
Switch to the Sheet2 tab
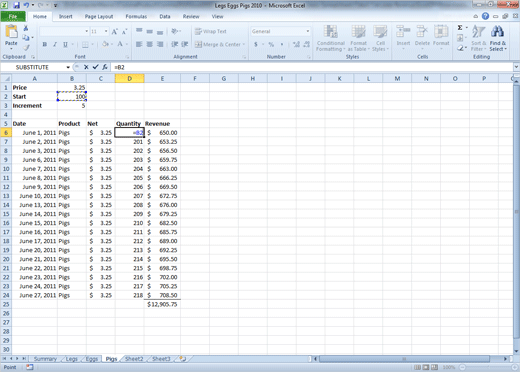(x=134, y=359)
